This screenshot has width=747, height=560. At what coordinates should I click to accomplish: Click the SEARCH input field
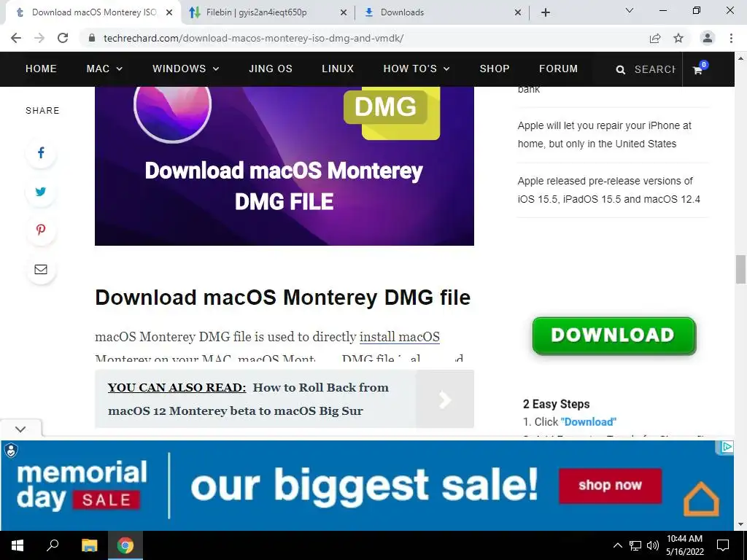click(x=655, y=69)
